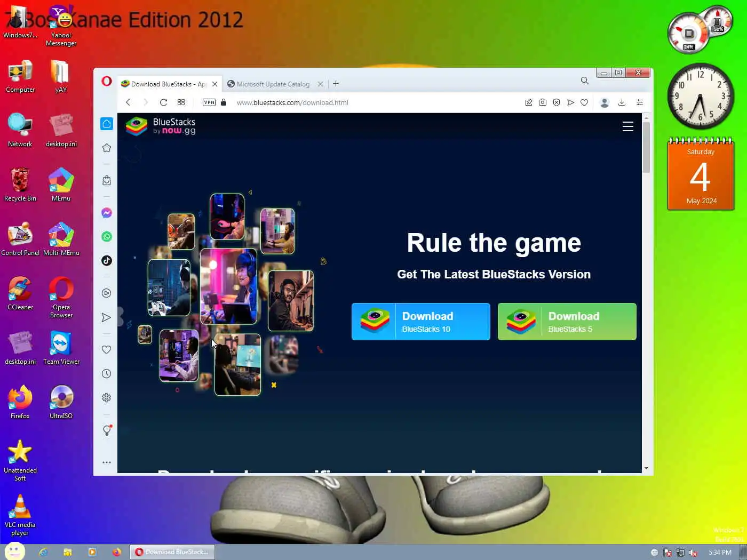747x560 pixels.
Task: Click the page vertical scrollbar thumb
Action: pos(646,147)
